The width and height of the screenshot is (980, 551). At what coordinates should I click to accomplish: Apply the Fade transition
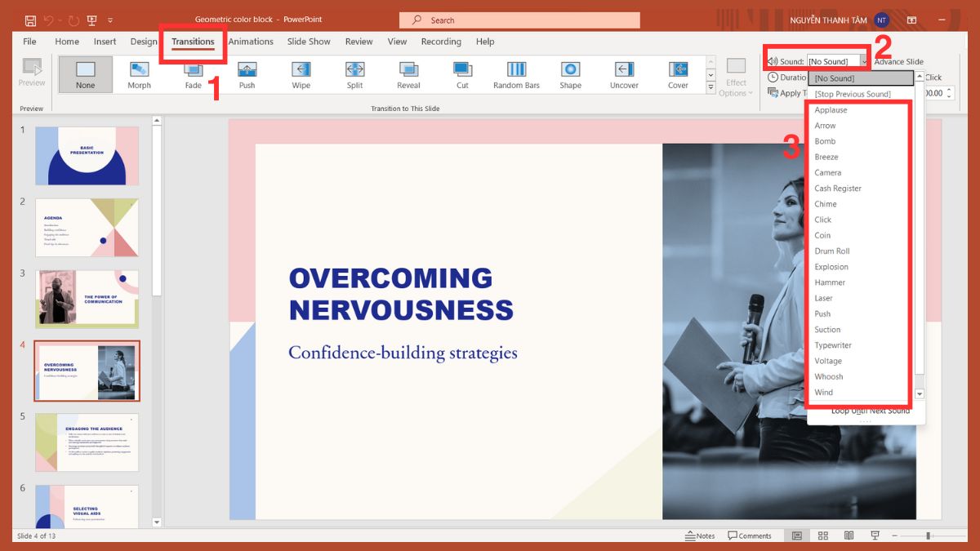(x=193, y=74)
